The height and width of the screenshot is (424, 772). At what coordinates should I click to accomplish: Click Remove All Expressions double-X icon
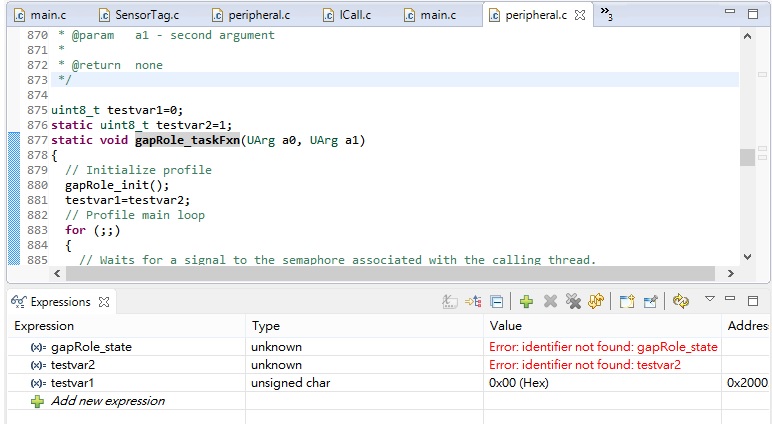click(573, 301)
